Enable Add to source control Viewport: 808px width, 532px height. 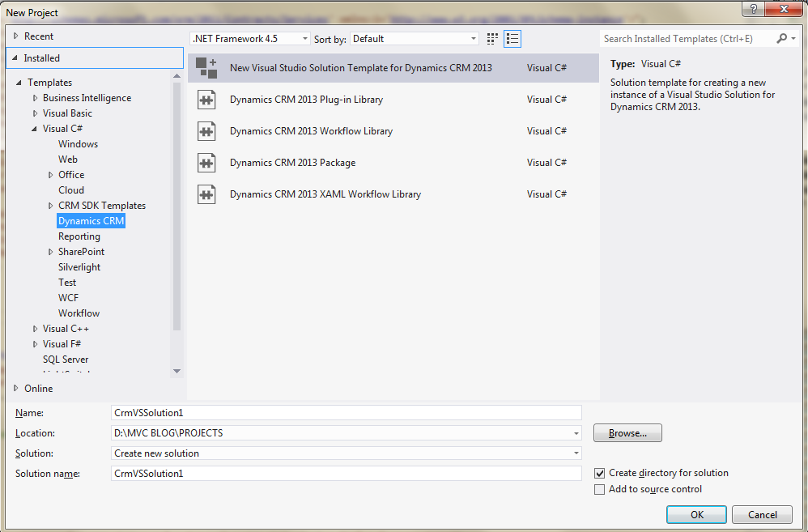click(x=600, y=489)
